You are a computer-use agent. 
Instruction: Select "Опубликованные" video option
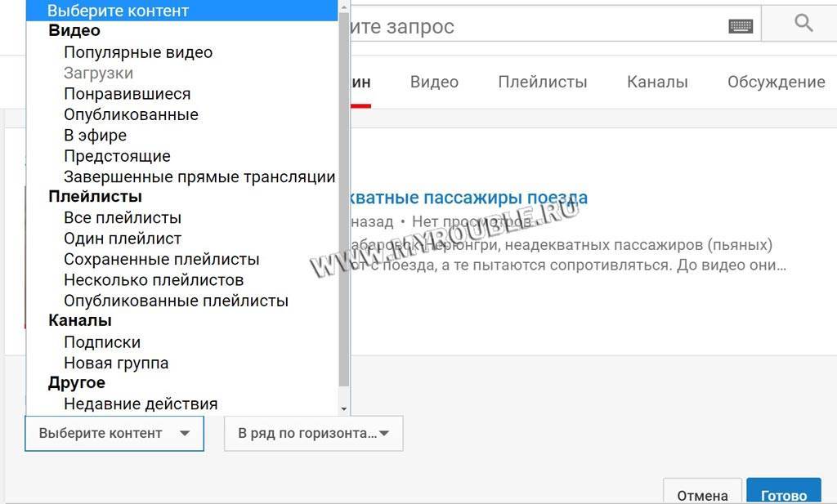[131, 114]
